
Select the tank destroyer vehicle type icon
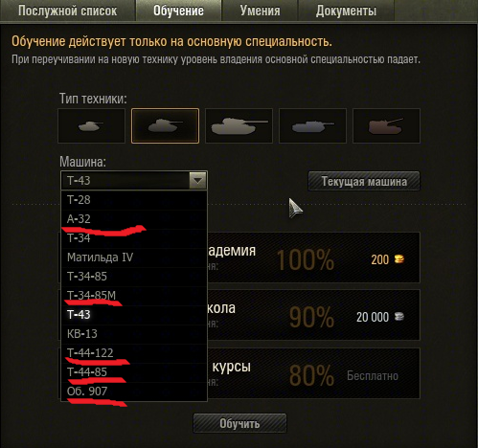(312, 125)
